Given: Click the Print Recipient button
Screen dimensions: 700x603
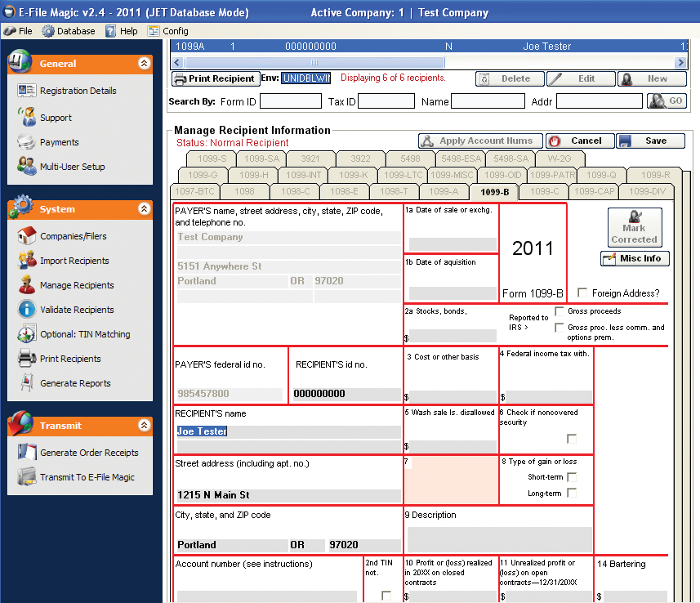Looking at the screenshot, I should click(x=215, y=78).
